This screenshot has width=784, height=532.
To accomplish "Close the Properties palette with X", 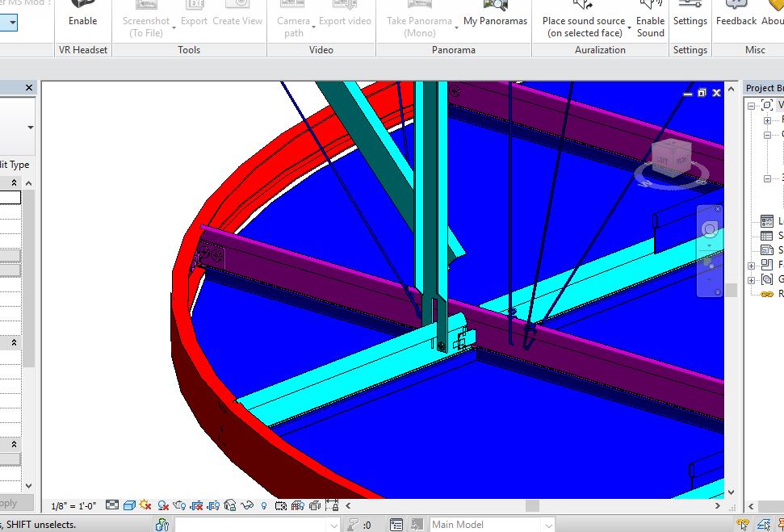I will point(29,88).
